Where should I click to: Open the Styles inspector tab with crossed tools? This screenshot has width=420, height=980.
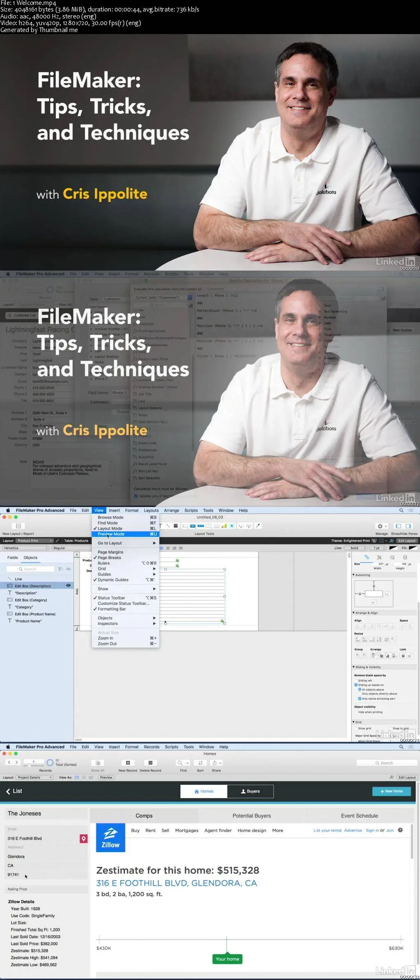point(379,557)
